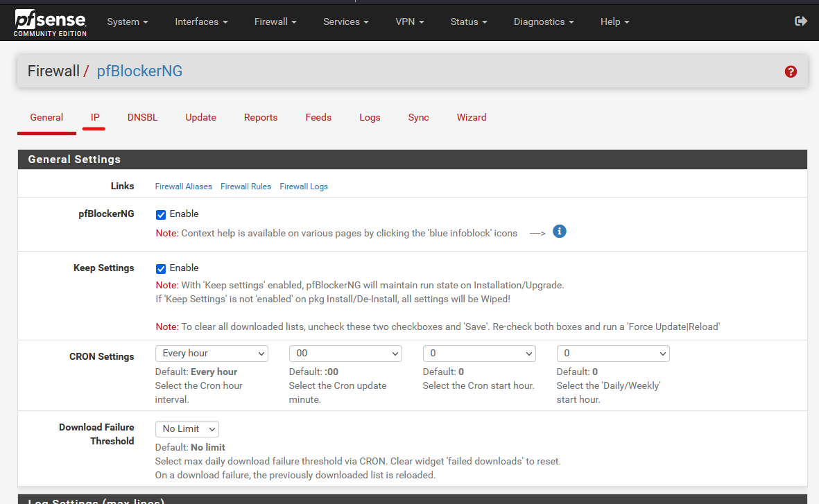This screenshot has height=504, width=819.
Task: Expand the System menu
Action: click(x=128, y=21)
